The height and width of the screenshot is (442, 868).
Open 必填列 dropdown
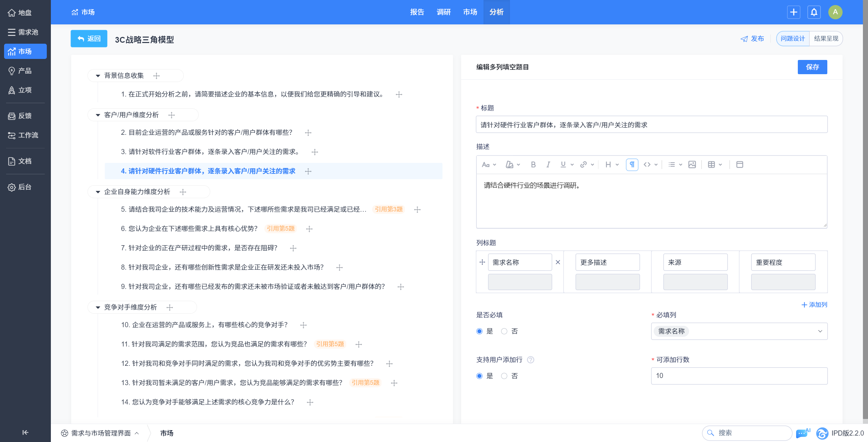(739, 331)
